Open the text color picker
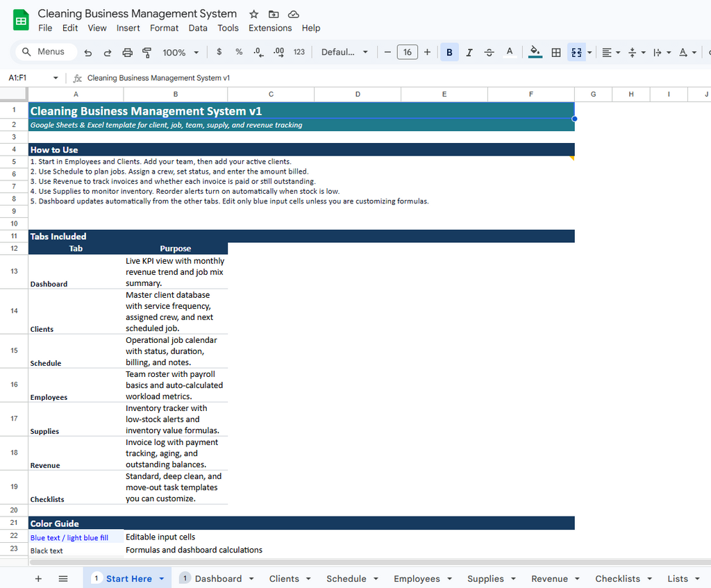Image resolution: width=711 pixels, height=588 pixels. click(510, 52)
